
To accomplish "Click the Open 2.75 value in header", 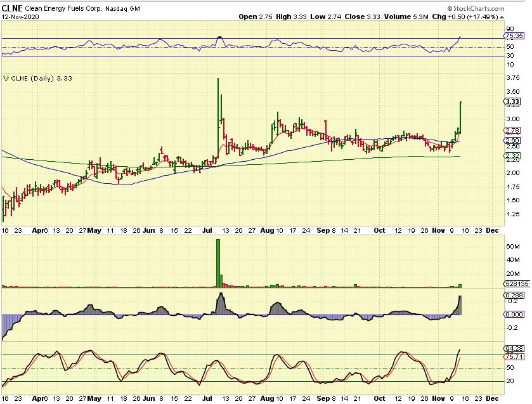I will tap(256, 16).
